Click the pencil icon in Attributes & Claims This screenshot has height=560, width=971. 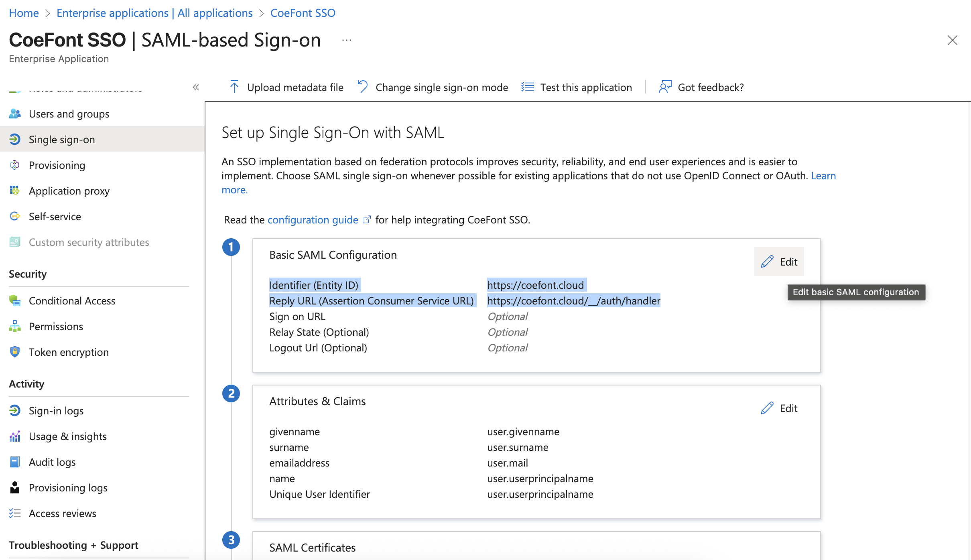click(767, 408)
